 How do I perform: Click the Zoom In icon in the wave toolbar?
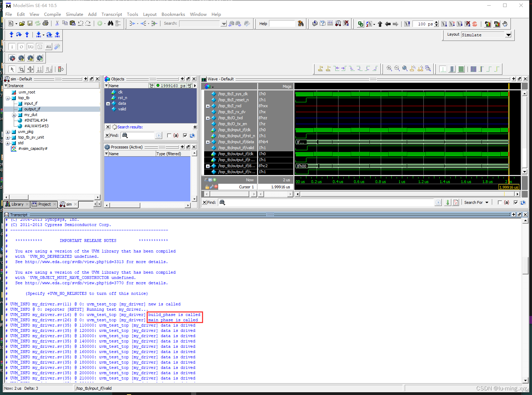(x=389, y=69)
